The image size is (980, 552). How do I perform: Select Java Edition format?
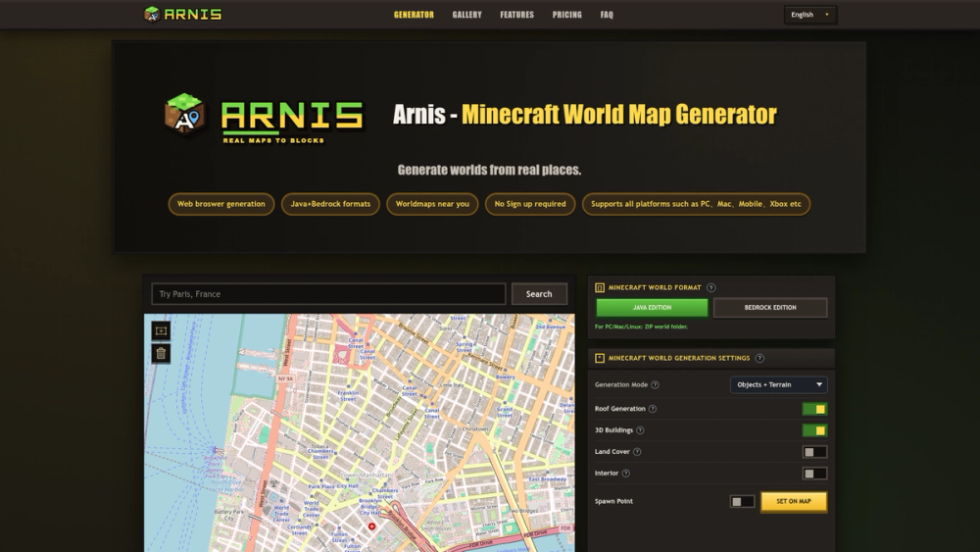[x=652, y=308]
